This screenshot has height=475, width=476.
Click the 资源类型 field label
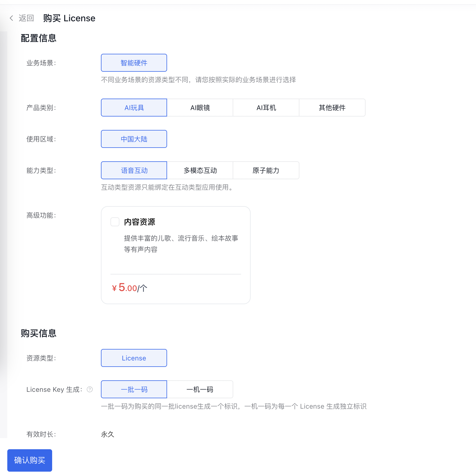[41, 358]
